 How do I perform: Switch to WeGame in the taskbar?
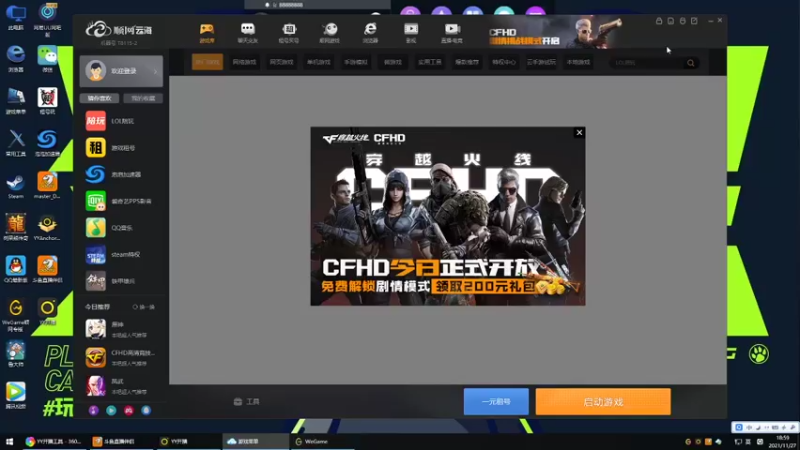[x=322, y=441]
